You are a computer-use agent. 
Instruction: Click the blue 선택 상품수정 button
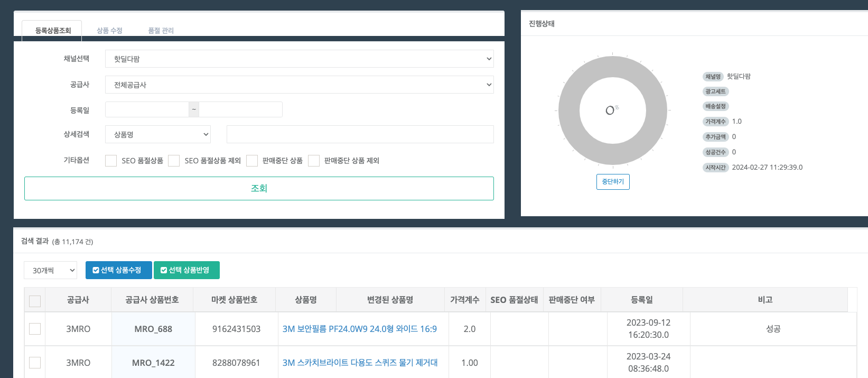pyautogui.click(x=118, y=270)
